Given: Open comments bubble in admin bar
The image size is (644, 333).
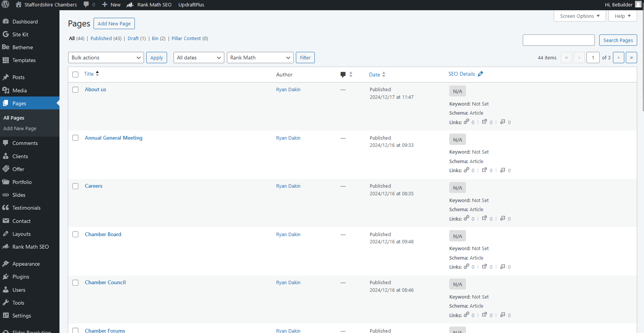Looking at the screenshot, I should (x=86, y=5).
